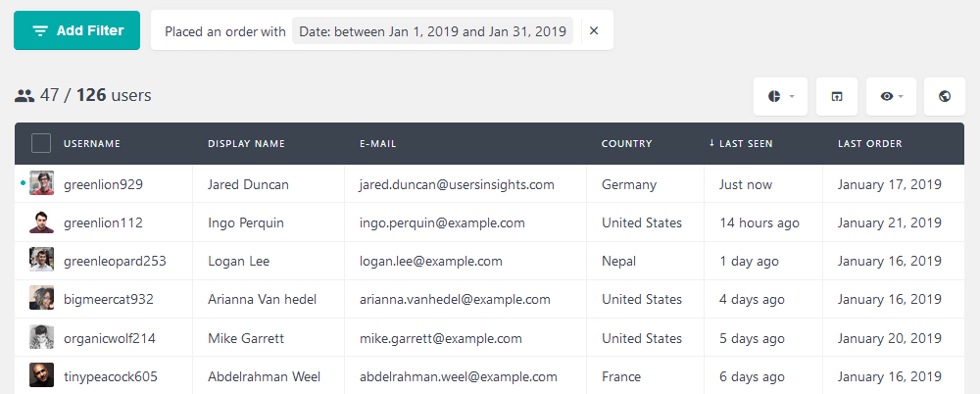Click the Add Filter button

click(x=77, y=30)
